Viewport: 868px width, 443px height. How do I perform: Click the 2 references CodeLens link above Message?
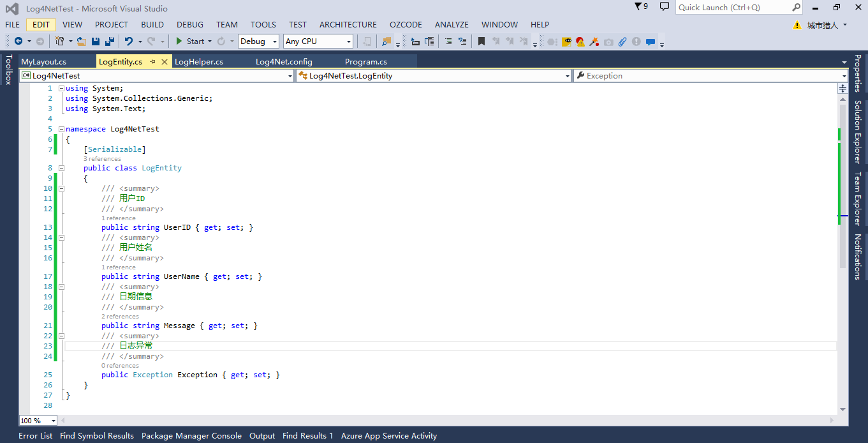point(120,317)
